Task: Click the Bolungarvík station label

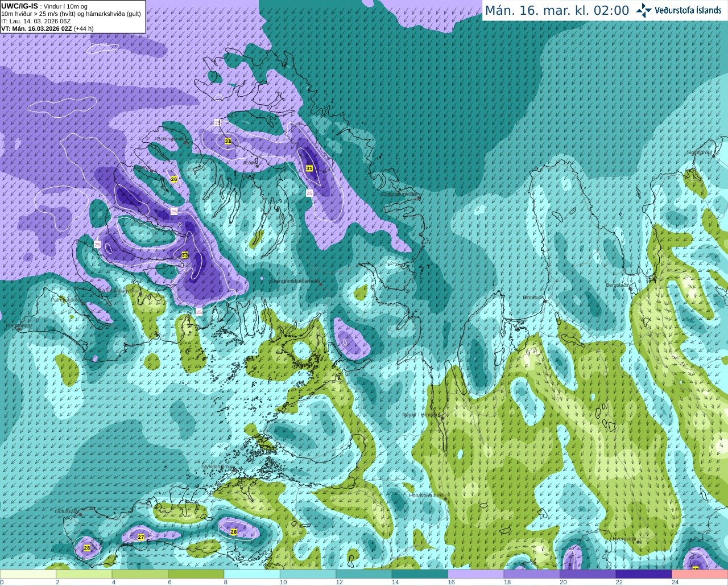Action: pos(171,138)
